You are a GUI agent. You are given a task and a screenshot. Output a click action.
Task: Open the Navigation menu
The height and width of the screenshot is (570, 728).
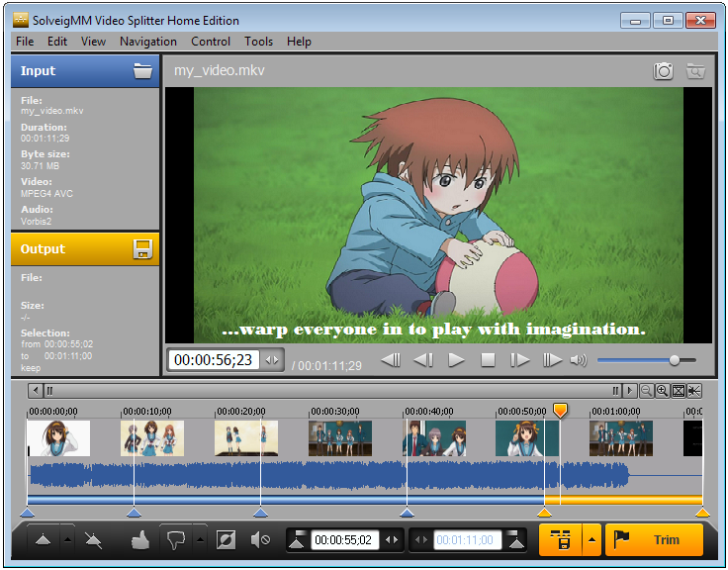point(148,42)
